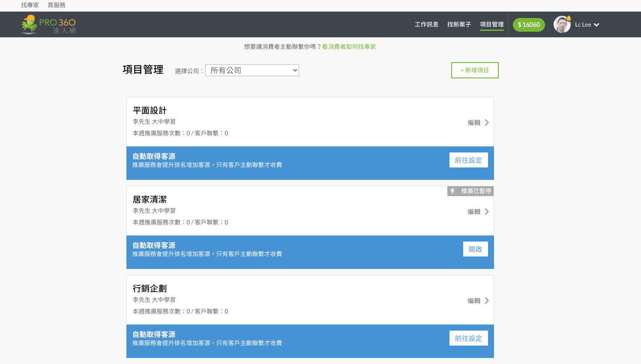Select the 項目管理 nav tab
This screenshot has height=364, width=641.
tap(491, 24)
